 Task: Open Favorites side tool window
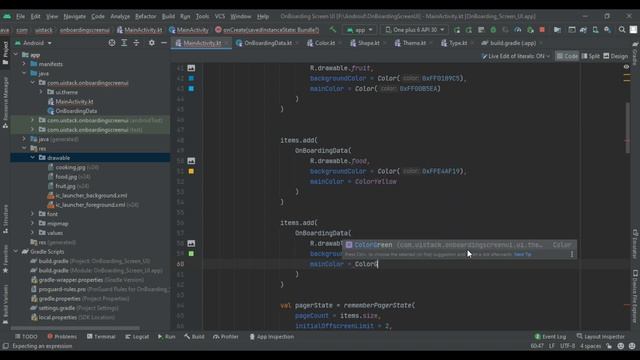[5, 259]
